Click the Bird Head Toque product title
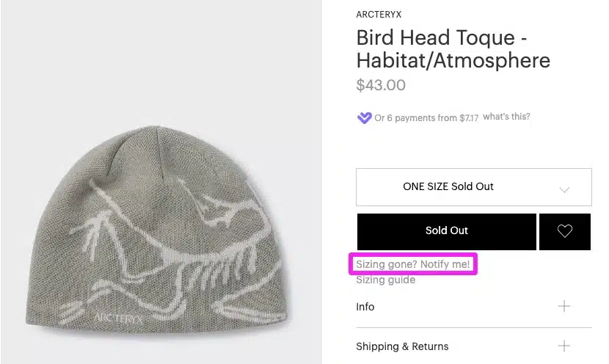This screenshot has height=364, width=609. click(x=453, y=49)
